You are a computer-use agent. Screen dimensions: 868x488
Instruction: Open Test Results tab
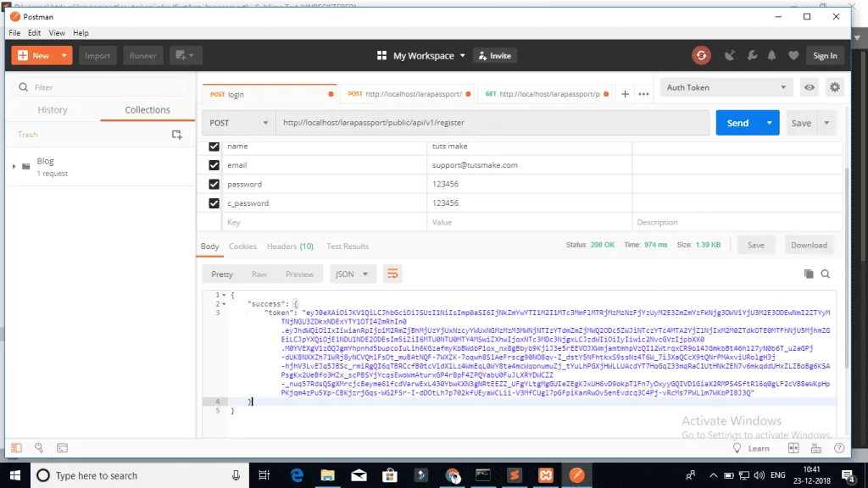[347, 247]
